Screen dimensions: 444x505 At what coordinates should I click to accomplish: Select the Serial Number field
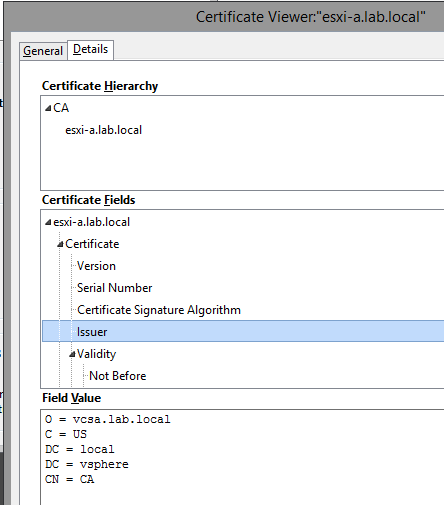point(115,288)
